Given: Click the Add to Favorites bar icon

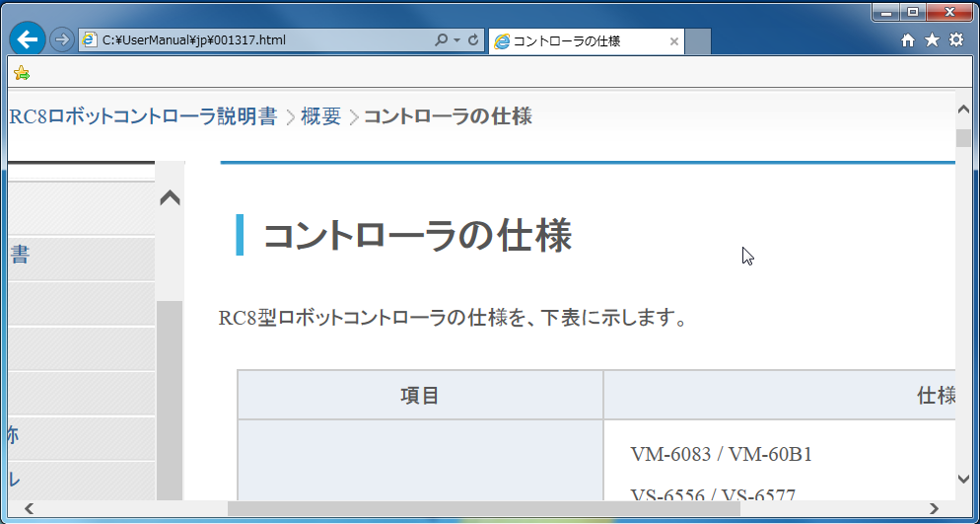Looking at the screenshot, I should 21,73.
